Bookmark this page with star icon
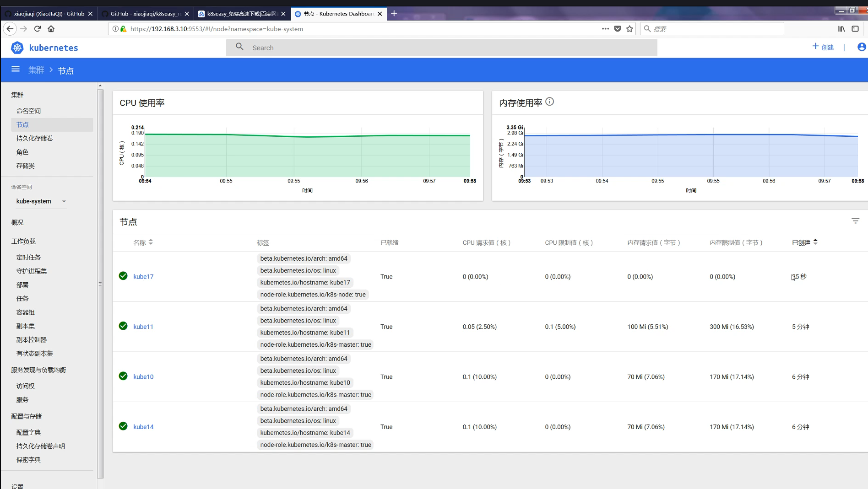The image size is (868, 489). point(629,28)
